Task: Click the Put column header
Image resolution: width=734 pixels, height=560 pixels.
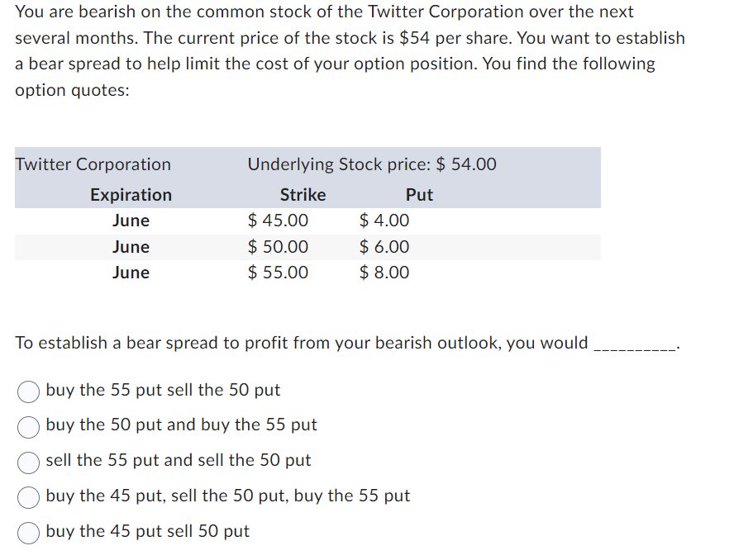Action: [419, 195]
